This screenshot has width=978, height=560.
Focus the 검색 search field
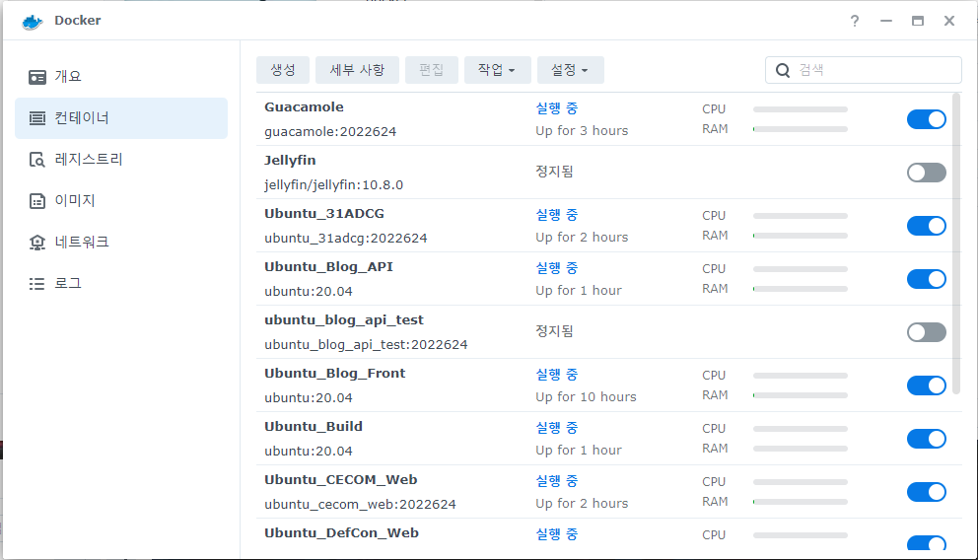click(864, 70)
